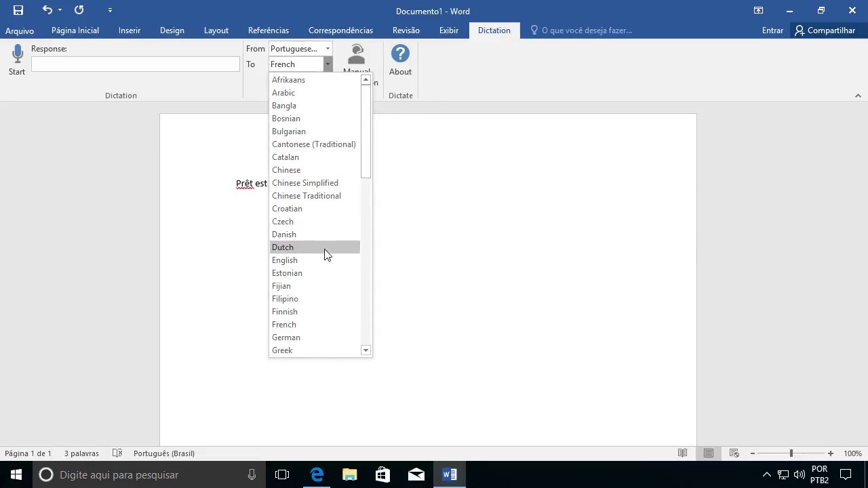Viewport: 868px width, 488px height.
Task: Open the Arquivo menu
Action: point(20,30)
